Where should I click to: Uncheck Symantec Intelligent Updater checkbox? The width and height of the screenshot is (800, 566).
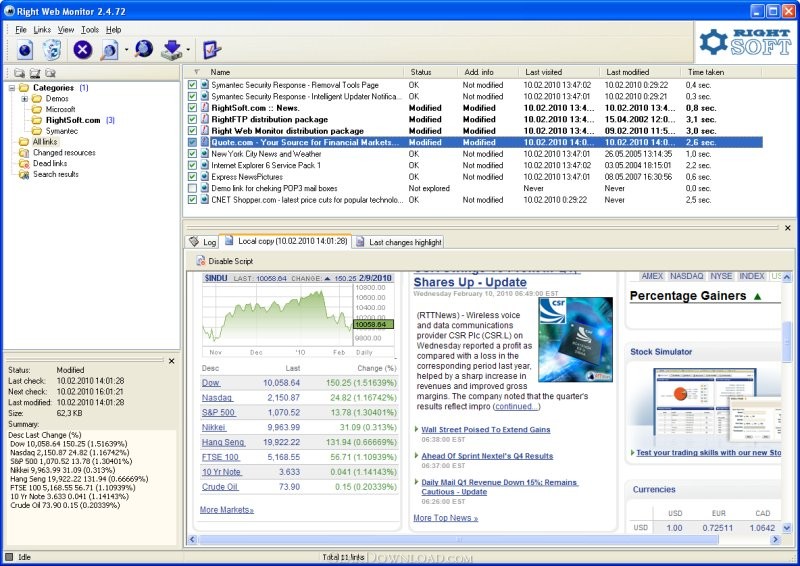(192, 96)
